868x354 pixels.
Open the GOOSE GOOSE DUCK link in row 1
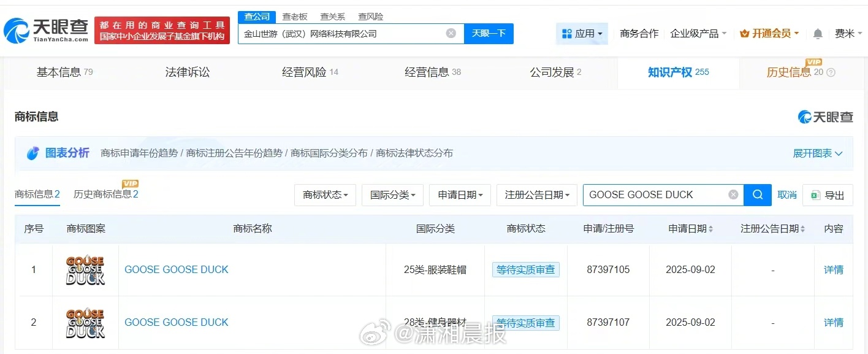[177, 269]
